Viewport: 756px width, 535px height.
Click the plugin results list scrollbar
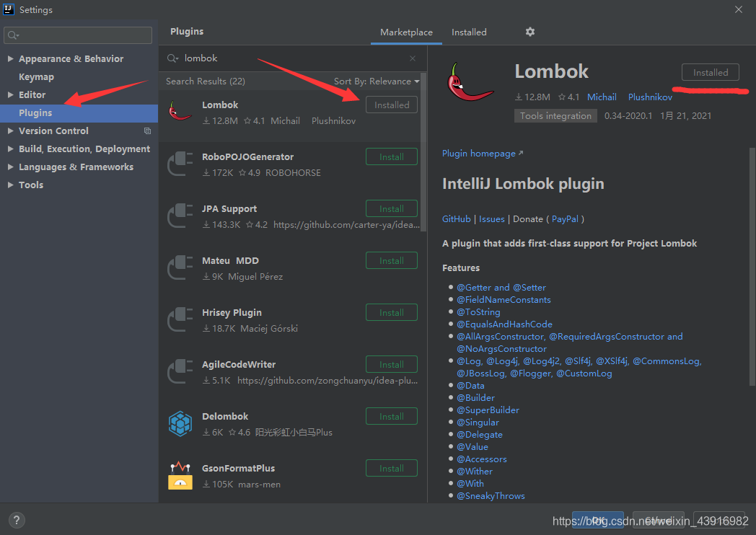point(423,152)
